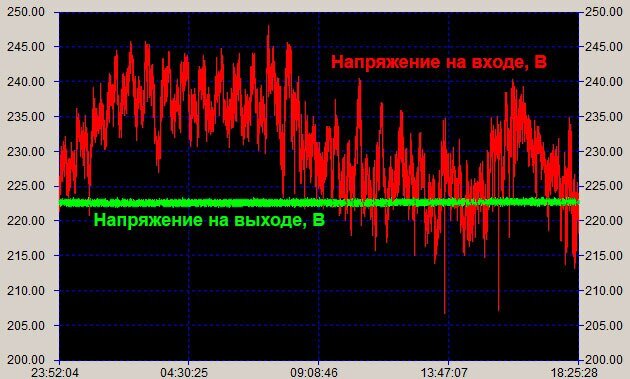The height and width of the screenshot is (379, 630).
Task: Select the 09:08:46 time axis label
Action: tap(314, 373)
